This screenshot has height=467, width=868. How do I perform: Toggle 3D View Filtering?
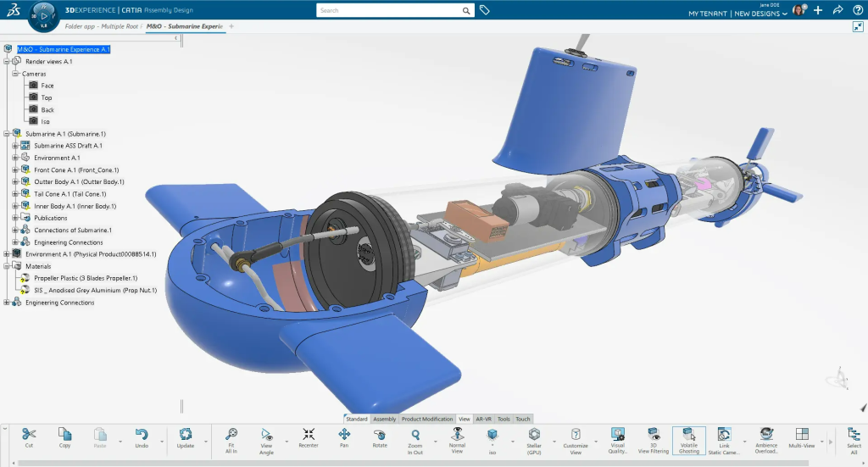click(x=653, y=437)
